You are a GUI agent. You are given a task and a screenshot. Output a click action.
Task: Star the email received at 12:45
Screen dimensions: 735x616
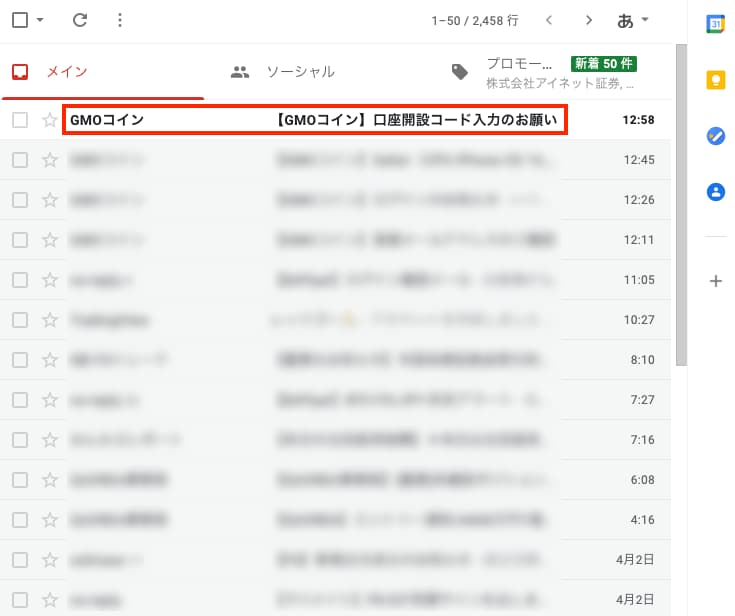coord(50,160)
